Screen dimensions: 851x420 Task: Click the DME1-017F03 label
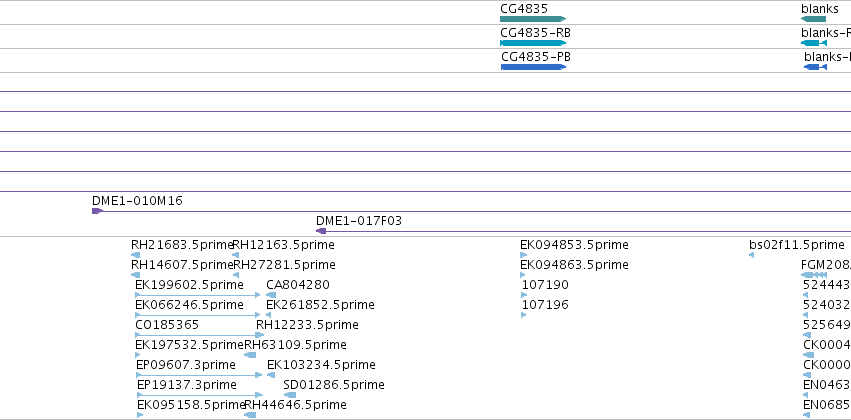click(x=359, y=221)
